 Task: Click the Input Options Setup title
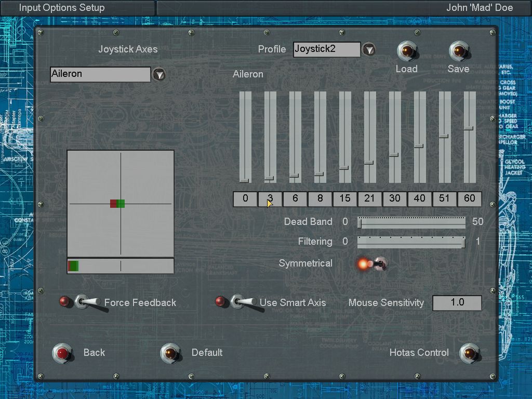coord(62,7)
